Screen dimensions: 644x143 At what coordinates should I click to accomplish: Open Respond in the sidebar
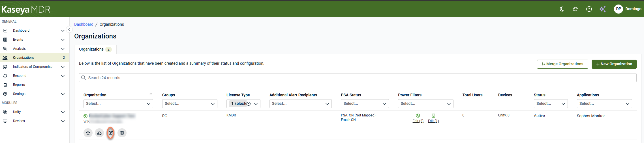coord(35,76)
